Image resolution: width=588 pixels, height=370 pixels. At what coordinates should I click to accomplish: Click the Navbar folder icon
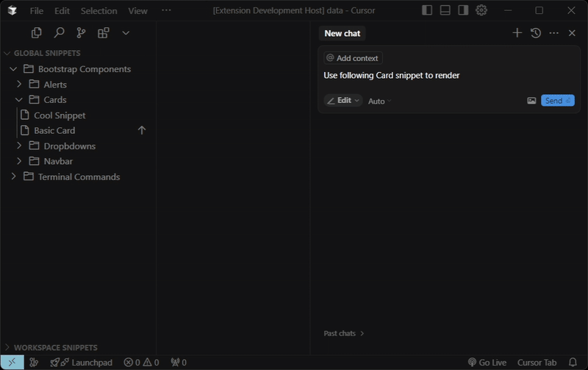click(x=34, y=161)
